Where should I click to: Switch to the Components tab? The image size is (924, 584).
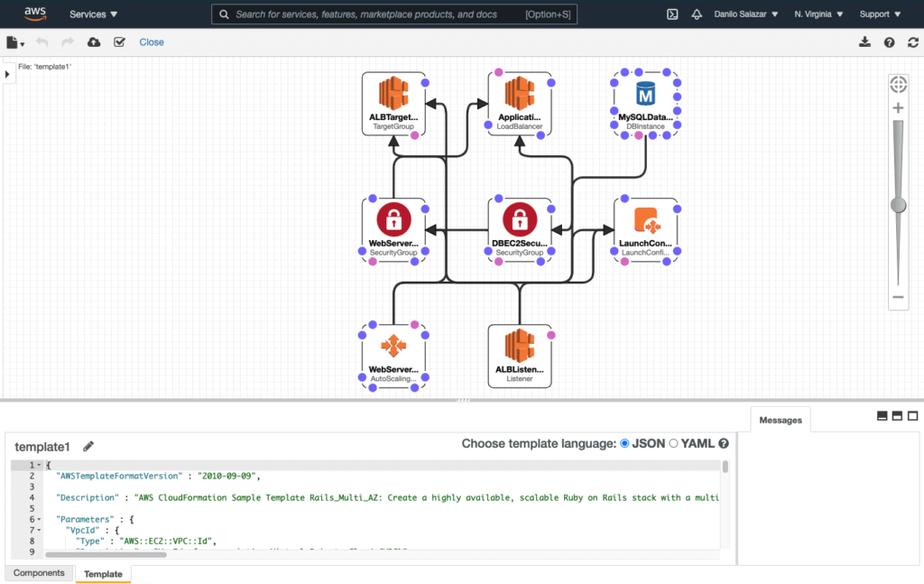click(x=39, y=573)
